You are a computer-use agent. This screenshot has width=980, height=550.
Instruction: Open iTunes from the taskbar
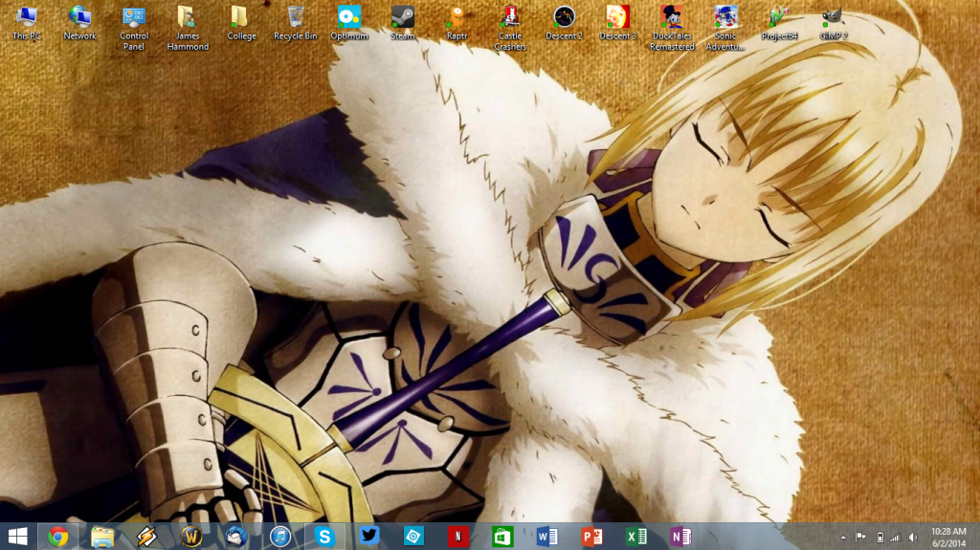coord(280,537)
